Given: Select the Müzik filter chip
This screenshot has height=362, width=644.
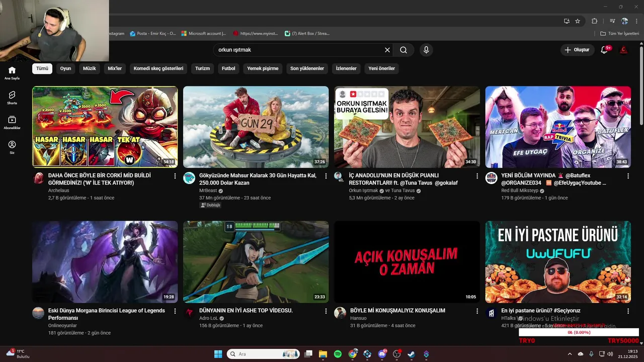Looking at the screenshot, I should 90,68.
